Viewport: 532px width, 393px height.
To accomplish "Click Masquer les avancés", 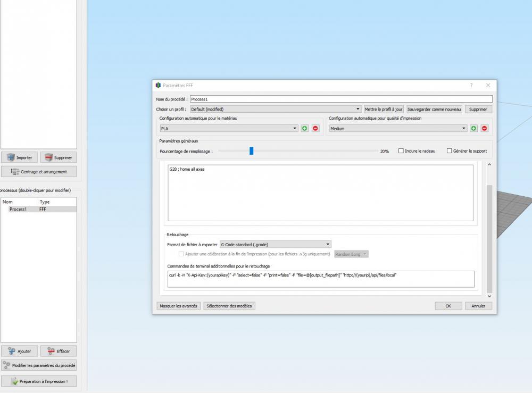I will 178,306.
